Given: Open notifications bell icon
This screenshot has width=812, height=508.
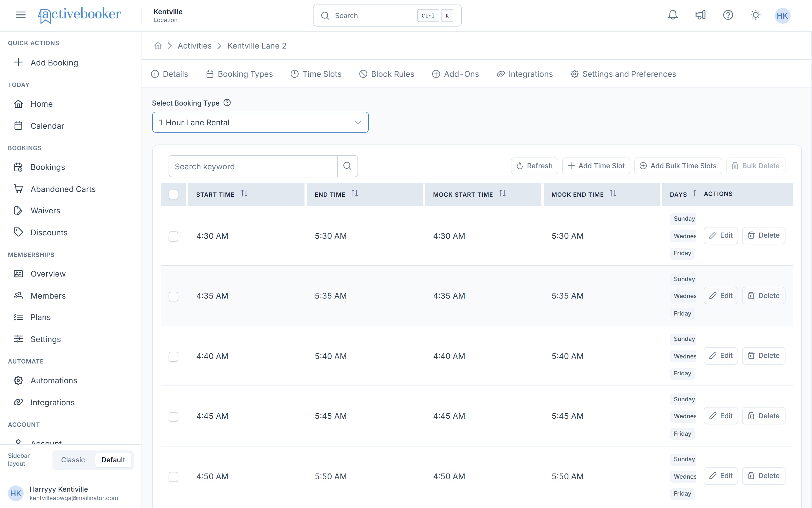Looking at the screenshot, I should click(673, 15).
